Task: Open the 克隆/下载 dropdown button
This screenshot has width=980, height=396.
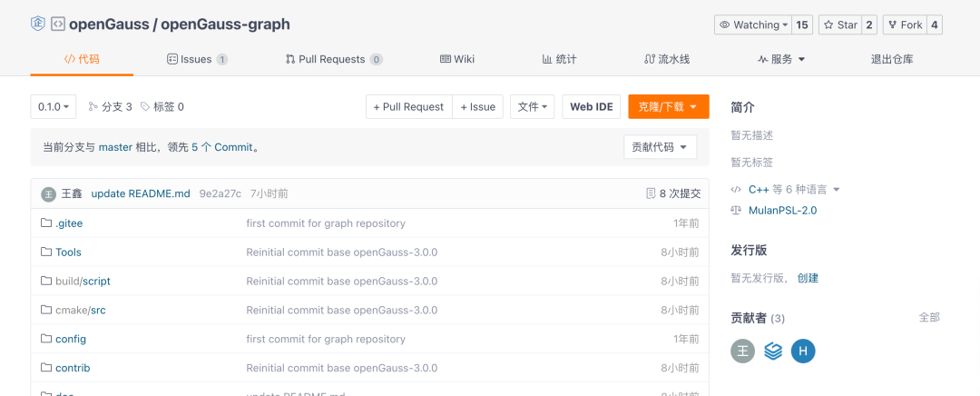Action: point(668,107)
